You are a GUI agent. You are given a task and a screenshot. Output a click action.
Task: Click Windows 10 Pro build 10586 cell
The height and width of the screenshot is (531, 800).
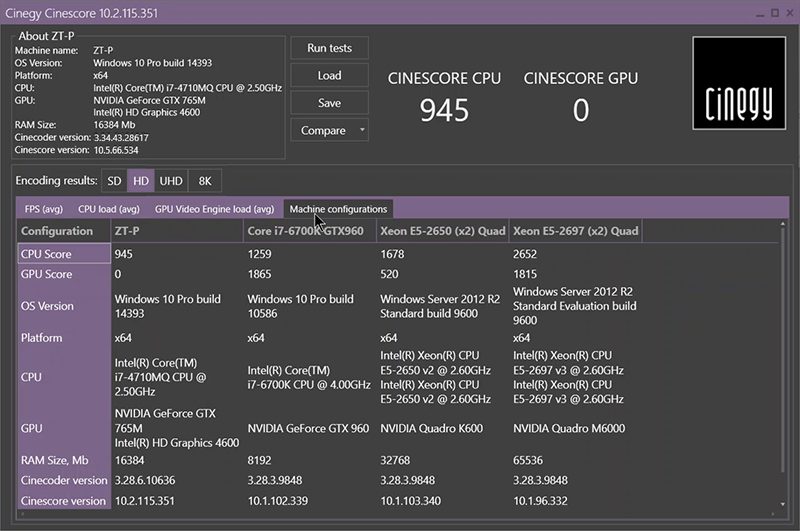pyautogui.click(x=301, y=306)
